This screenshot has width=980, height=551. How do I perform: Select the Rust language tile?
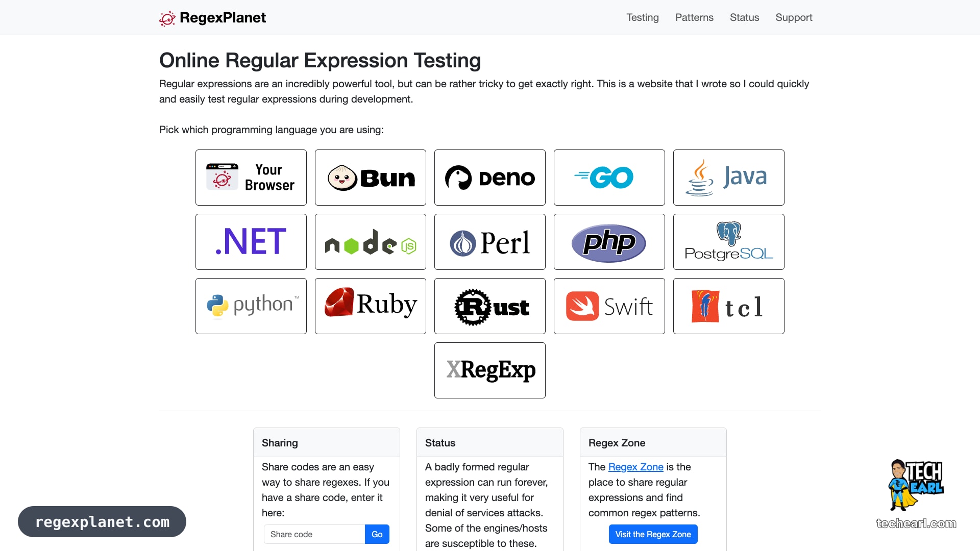pyautogui.click(x=490, y=306)
